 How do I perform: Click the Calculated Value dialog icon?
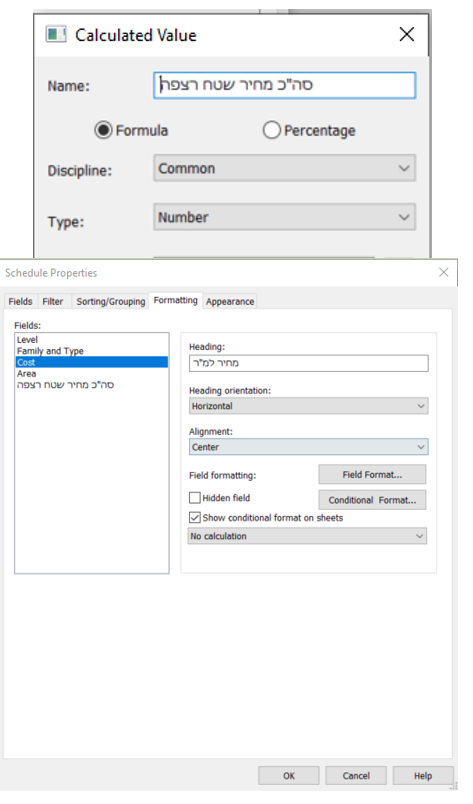click(56, 34)
